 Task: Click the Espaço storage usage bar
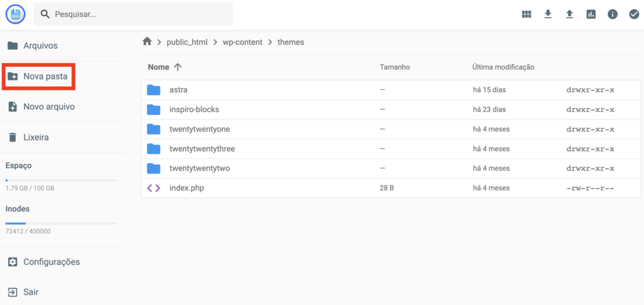(61, 180)
